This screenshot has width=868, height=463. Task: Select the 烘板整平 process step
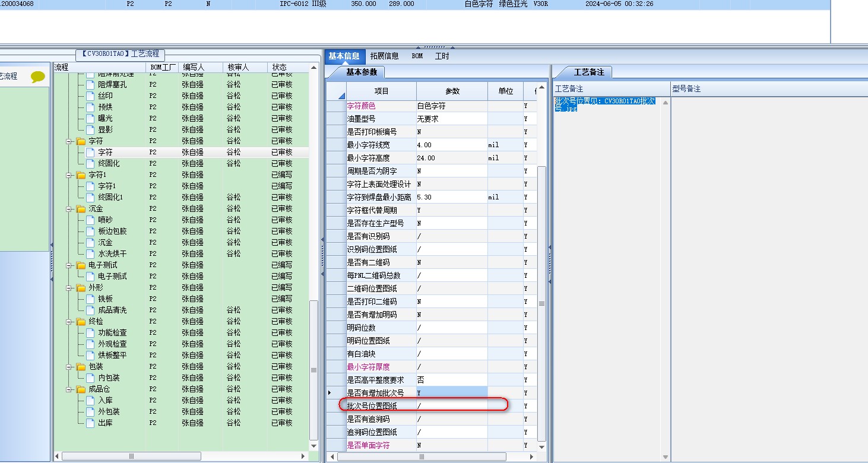point(112,356)
